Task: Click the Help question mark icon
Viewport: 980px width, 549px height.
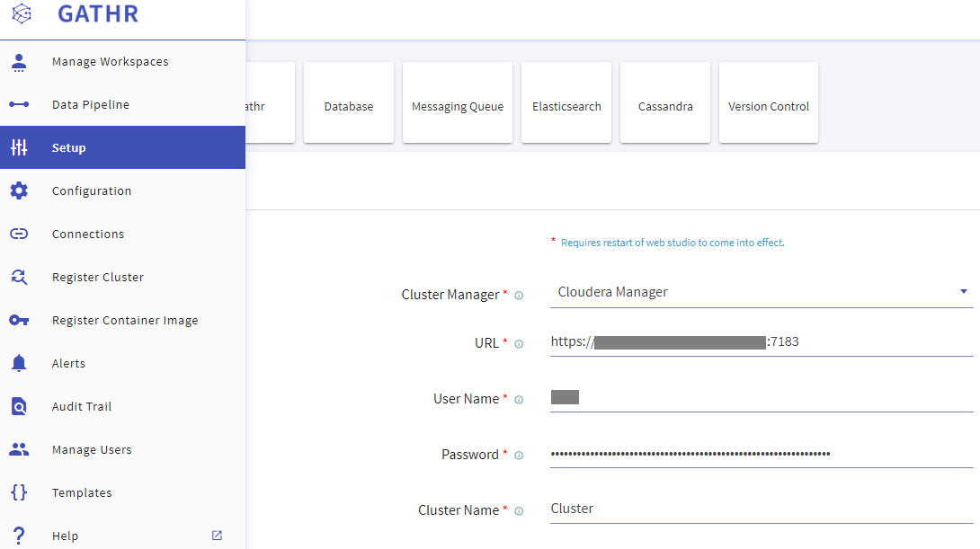Action: (x=19, y=536)
